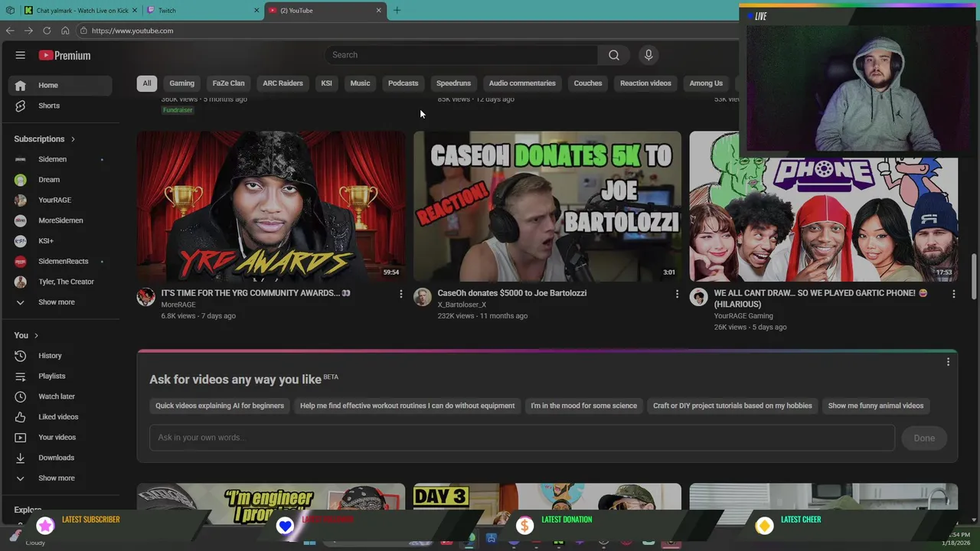Open a new browser tab
This screenshot has height=551, width=980.
[x=397, y=11]
